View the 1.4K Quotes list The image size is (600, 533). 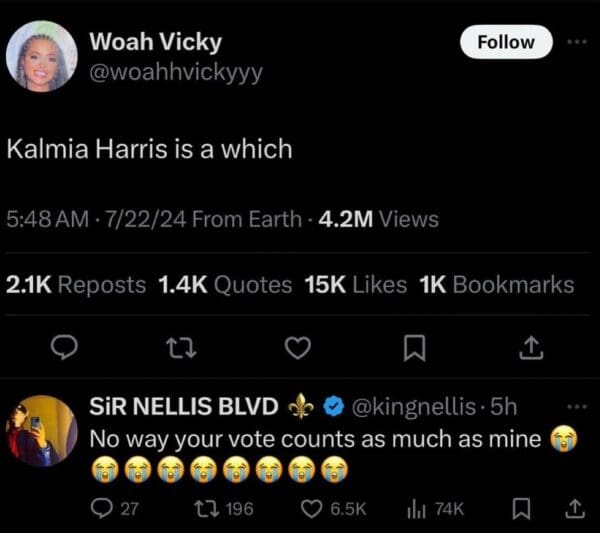pos(224,284)
